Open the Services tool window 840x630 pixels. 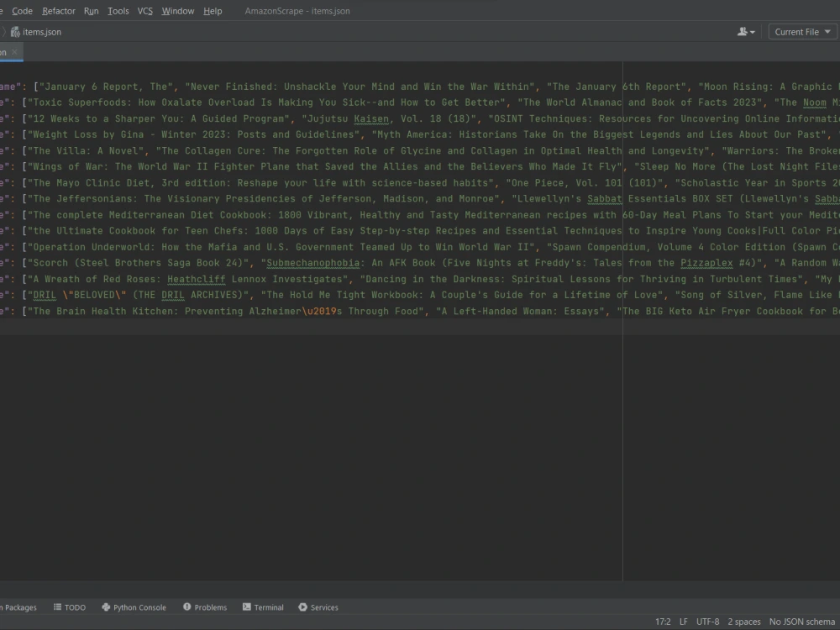point(318,606)
